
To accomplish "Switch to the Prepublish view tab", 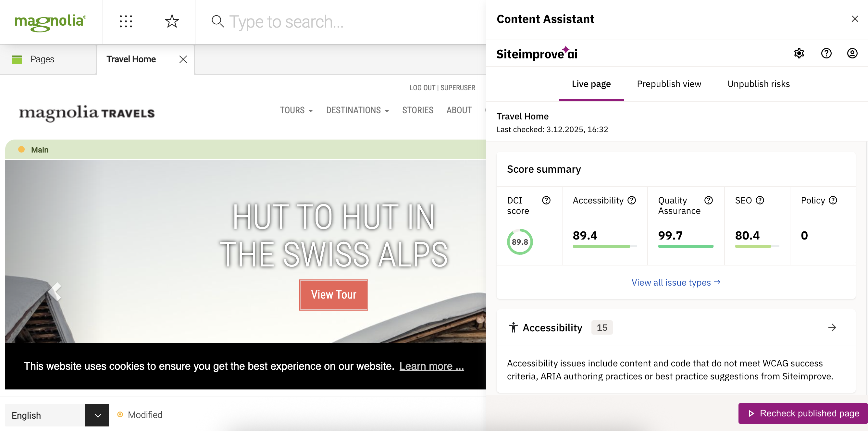I will [x=668, y=84].
